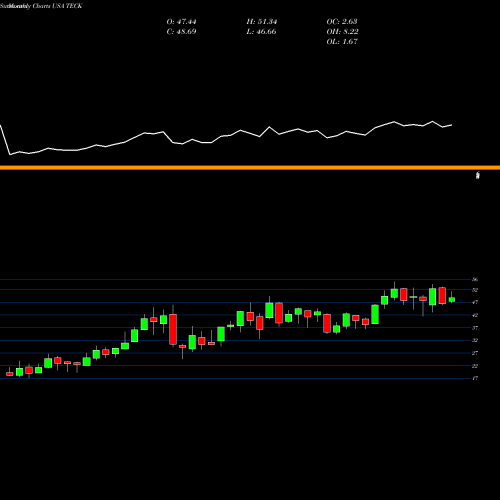Image resolution: width=500 pixels, height=500 pixels.
Task: Click the 32 price axis label
Action: 475,340
